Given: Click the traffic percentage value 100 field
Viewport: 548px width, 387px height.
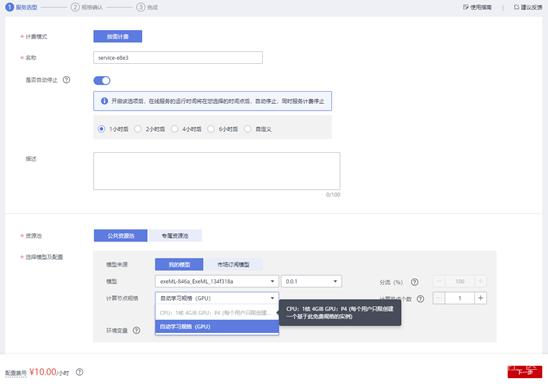Looking at the screenshot, I should pyautogui.click(x=460, y=281).
